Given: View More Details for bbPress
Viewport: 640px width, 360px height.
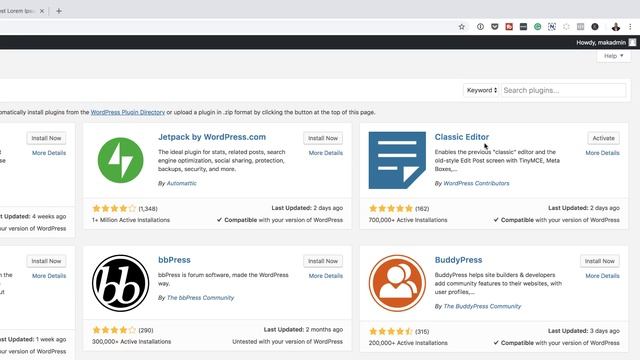Looking at the screenshot, I should coord(326,276).
